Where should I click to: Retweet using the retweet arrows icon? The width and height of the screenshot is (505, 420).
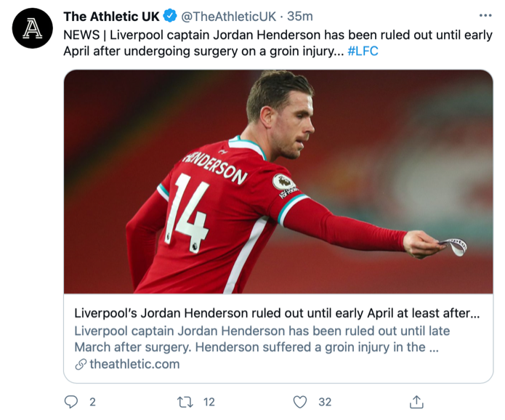[x=186, y=401]
